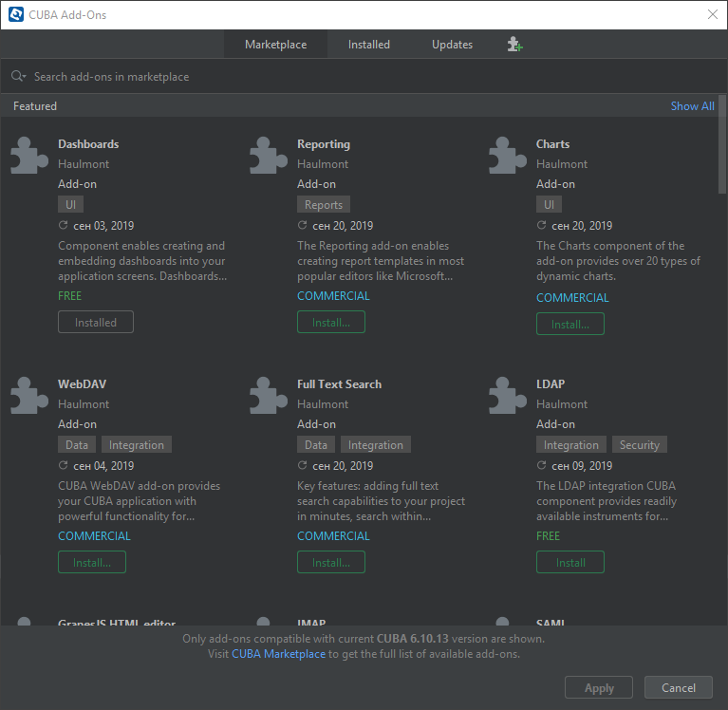728x710 pixels.
Task: Click Installed button under Dashboards
Action: coord(96,323)
